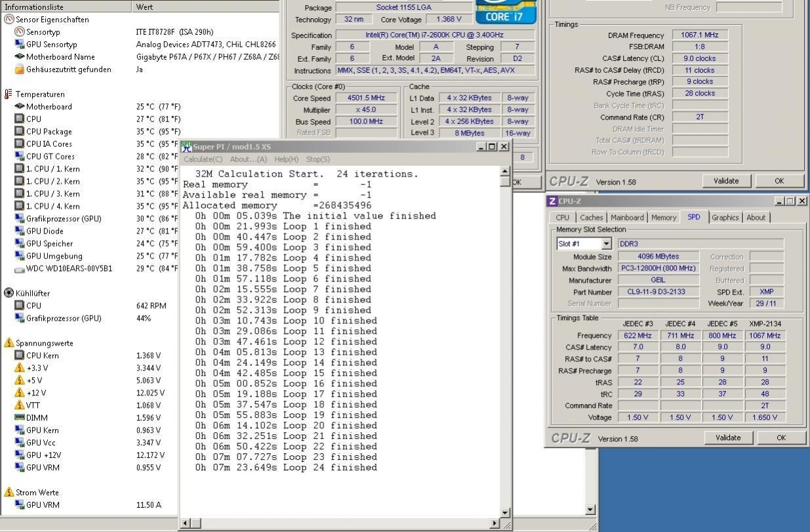This screenshot has height=532, width=810.
Task: Select the SPD tab in CPU-Z
Action: tap(694, 217)
